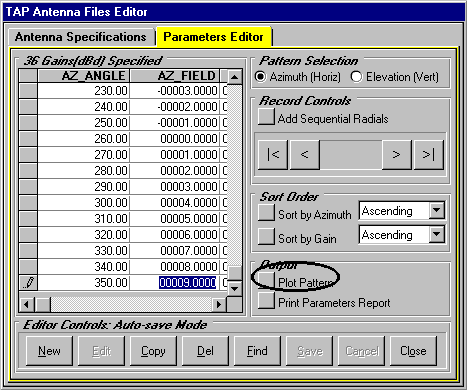Click the -00001.0000 field cell

pos(175,123)
